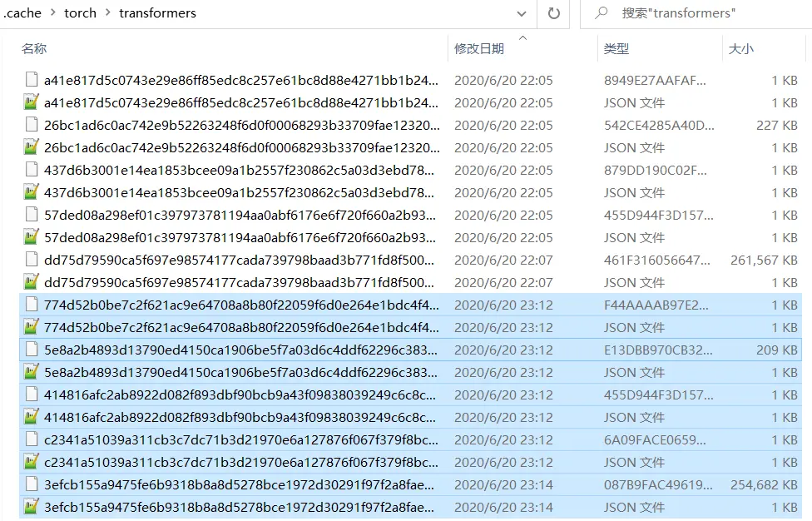The image size is (812, 521).
Task: Go to torch folder in breadcrumb
Action: coord(80,13)
